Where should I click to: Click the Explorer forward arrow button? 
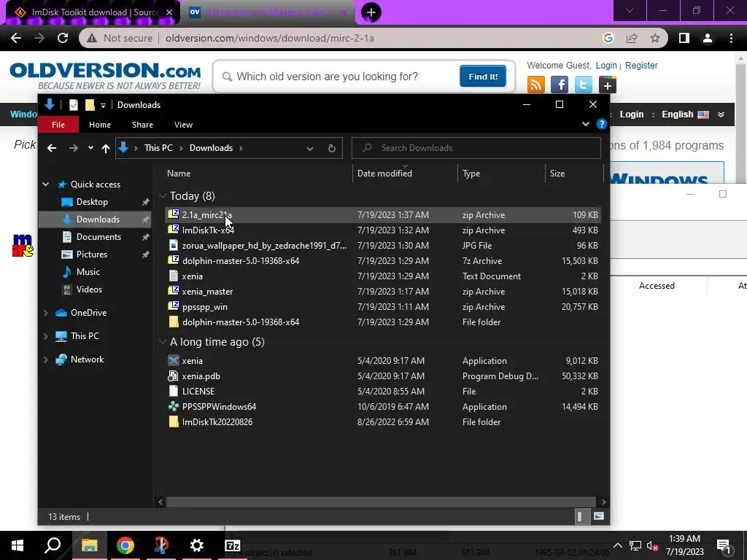[74, 148]
